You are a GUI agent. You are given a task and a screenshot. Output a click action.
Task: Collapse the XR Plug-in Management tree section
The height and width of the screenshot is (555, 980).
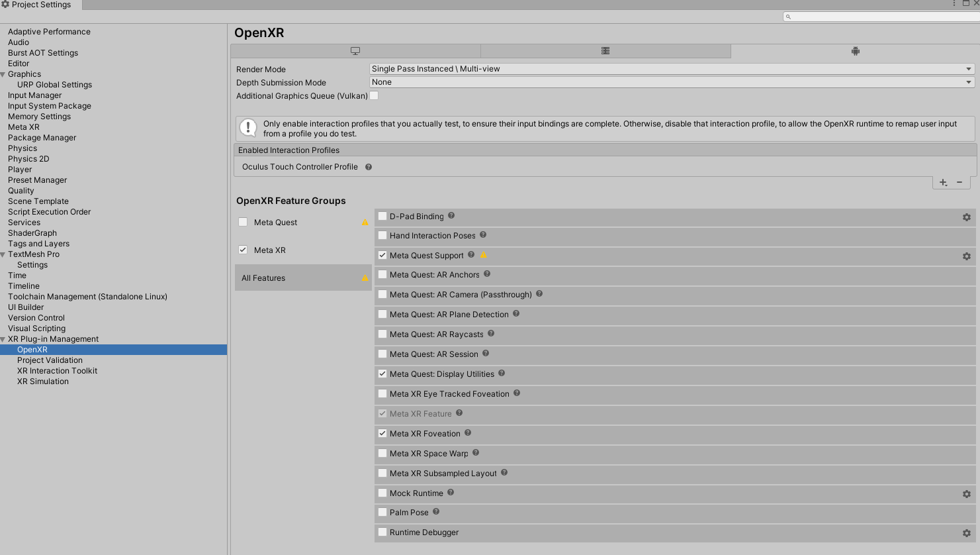pos(5,338)
